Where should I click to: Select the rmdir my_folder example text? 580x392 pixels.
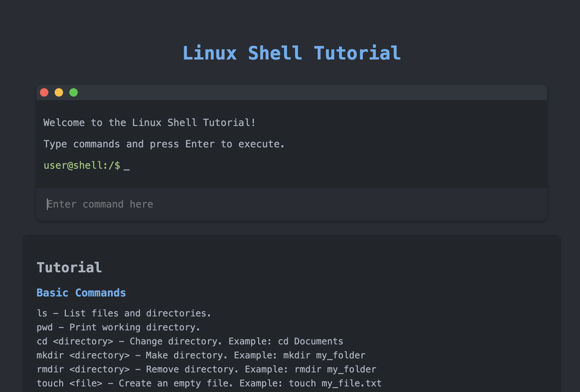tap(335, 369)
